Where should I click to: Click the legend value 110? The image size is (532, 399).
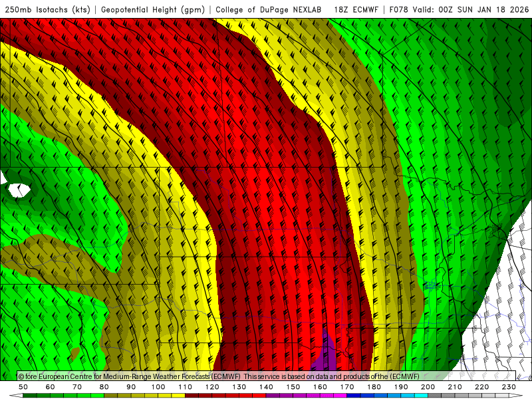tap(185, 387)
